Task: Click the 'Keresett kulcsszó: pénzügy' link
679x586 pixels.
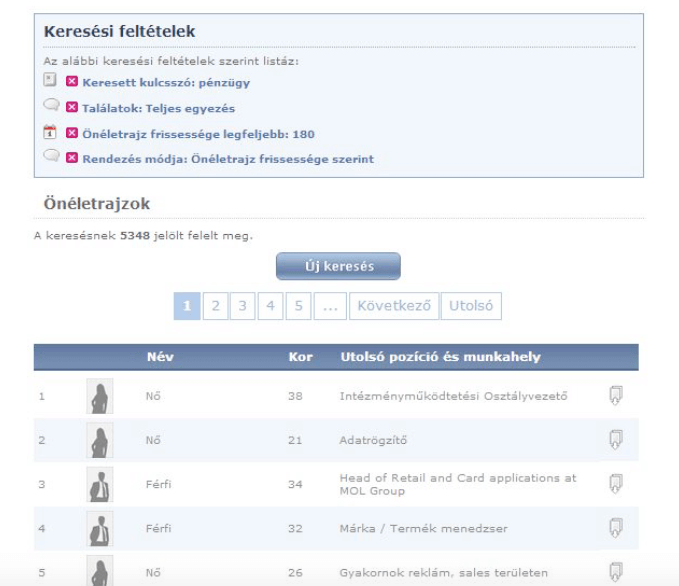Action: (x=166, y=83)
